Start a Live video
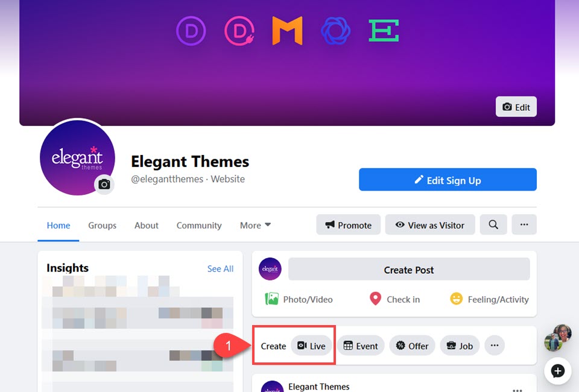The height and width of the screenshot is (392, 579). [311, 346]
